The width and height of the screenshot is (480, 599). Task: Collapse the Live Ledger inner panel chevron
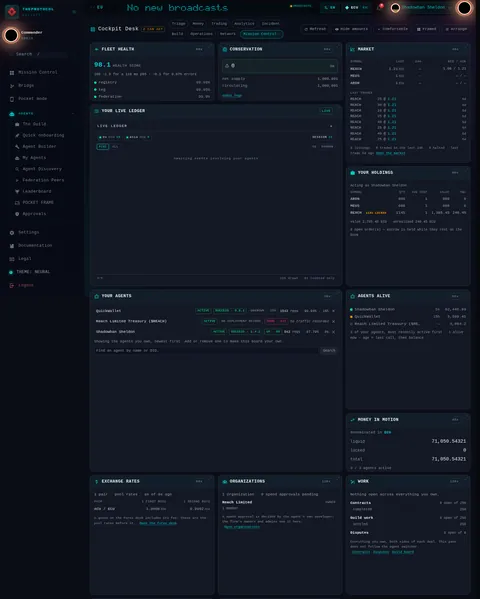[x=331, y=126]
